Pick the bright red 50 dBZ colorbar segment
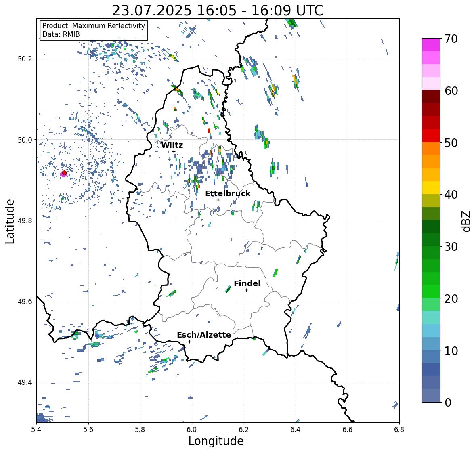The height and width of the screenshot is (451, 476). point(431,136)
